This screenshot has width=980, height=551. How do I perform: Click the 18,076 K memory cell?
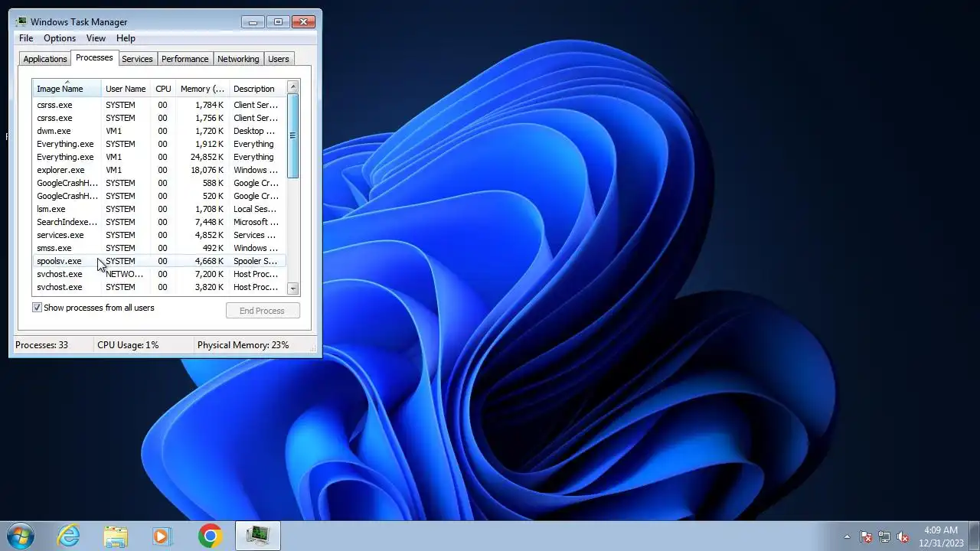[207, 170]
